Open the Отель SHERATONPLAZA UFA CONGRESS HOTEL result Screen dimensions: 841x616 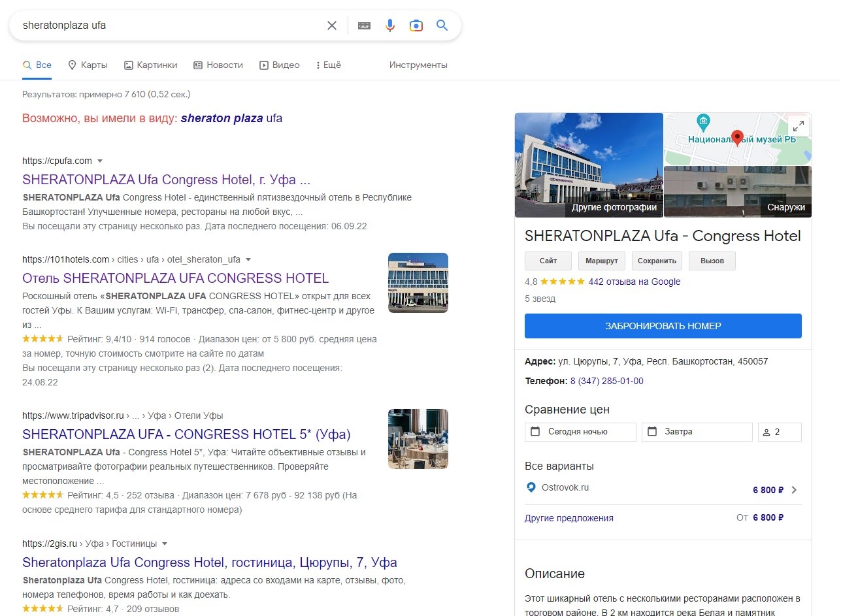(x=176, y=278)
